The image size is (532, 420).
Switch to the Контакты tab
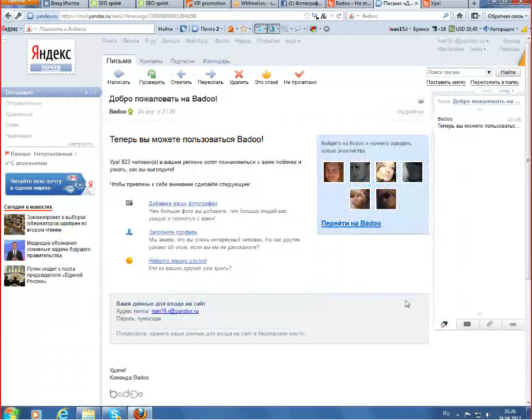151,61
